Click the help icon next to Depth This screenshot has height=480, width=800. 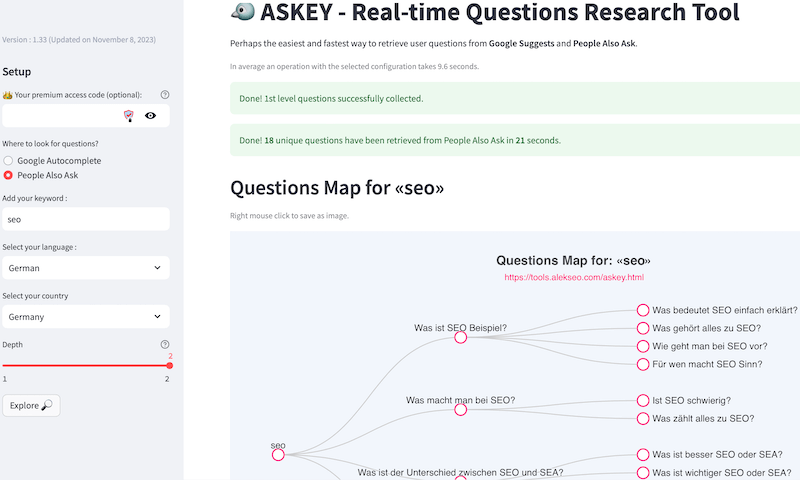pyautogui.click(x=165, y=345)
